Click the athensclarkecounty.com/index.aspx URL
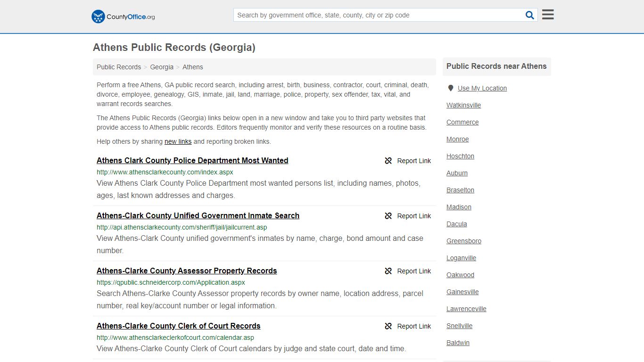Viewport: 644px width, 362px height. [165, 172]
